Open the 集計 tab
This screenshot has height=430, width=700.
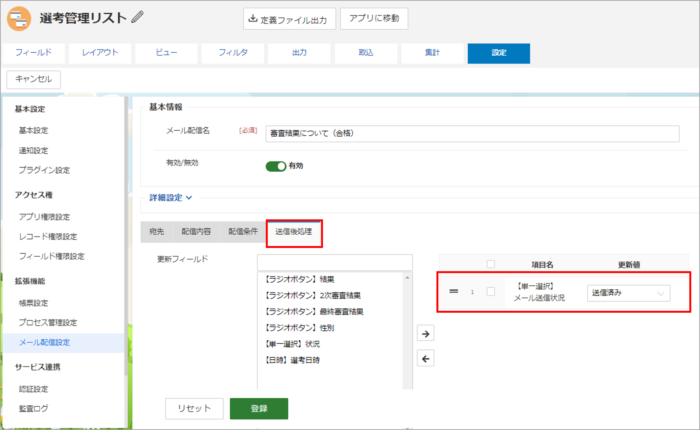point(432,53)
